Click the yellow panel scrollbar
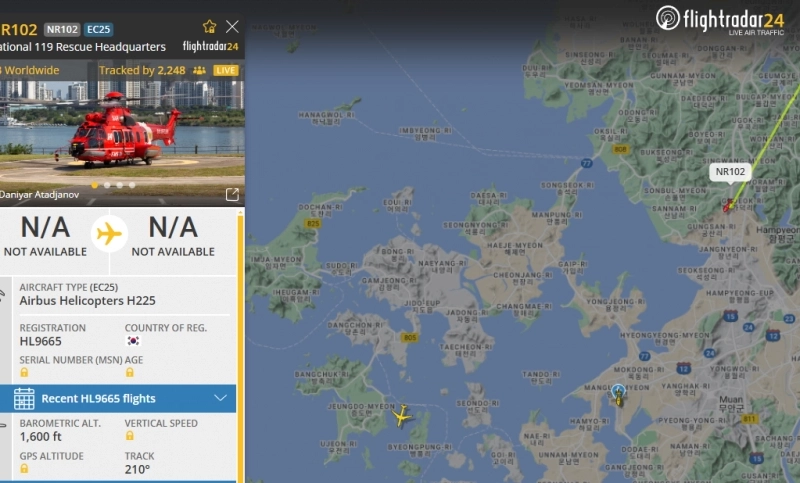The image size is (800, 483). (240, 347)
